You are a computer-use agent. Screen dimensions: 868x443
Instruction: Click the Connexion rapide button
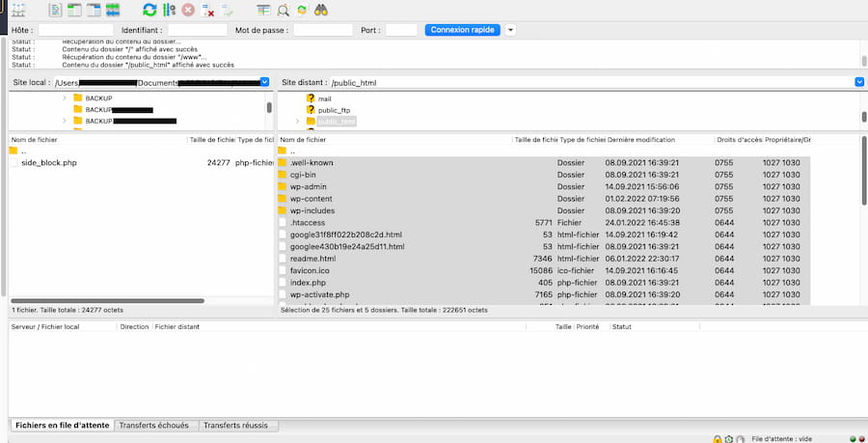tap(462, 30)
